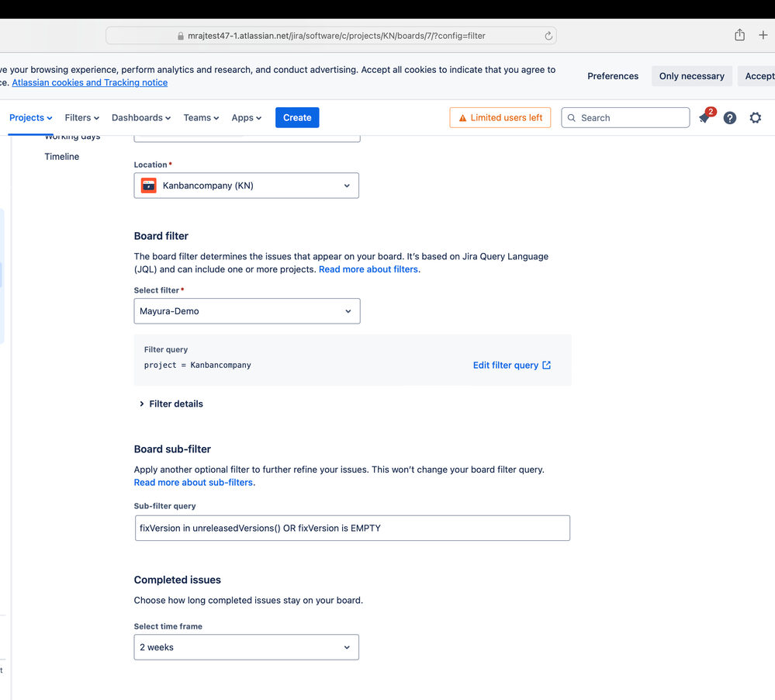Click the 'project = Kanbancompany' query text
Viewport: 775px width, 700px height.
198,365
